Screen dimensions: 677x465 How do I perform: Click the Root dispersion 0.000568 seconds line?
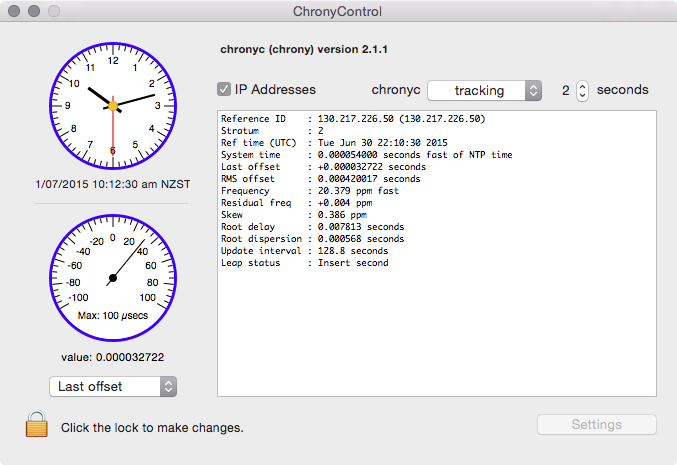click(x=313, y=239)
